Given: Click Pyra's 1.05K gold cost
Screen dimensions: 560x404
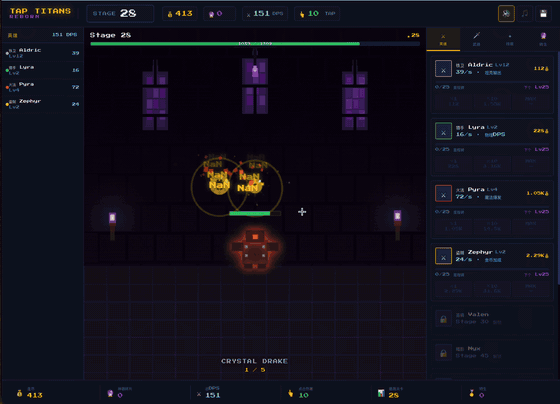Looking at the screenshot, I should pos(538,193).
